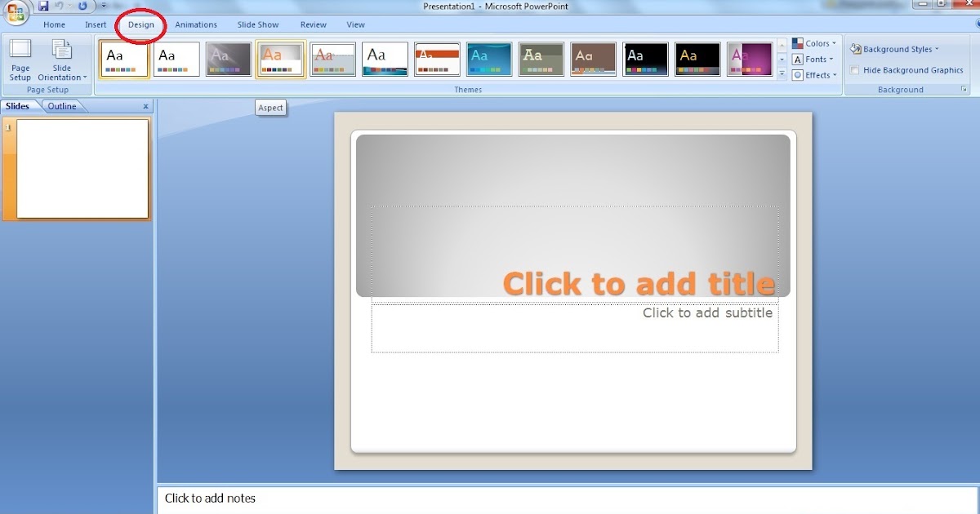The image size is (980, 514).
Task: Apply the purple magenta theme
Action: point(750,60)
